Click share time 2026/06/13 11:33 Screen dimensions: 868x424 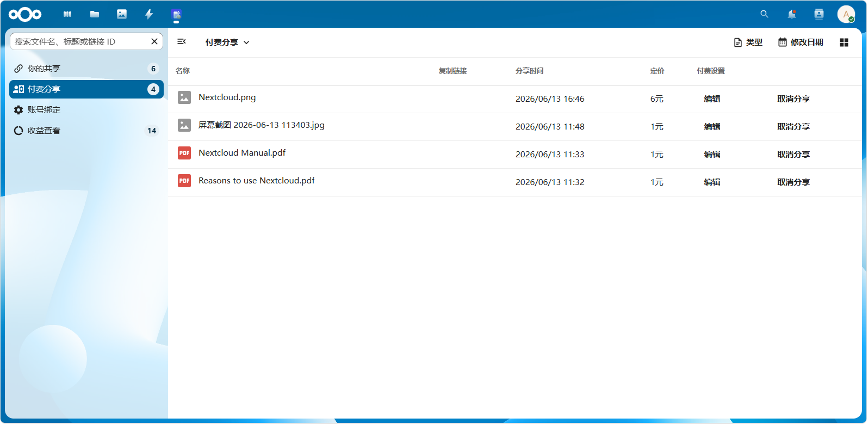(550, 155)
